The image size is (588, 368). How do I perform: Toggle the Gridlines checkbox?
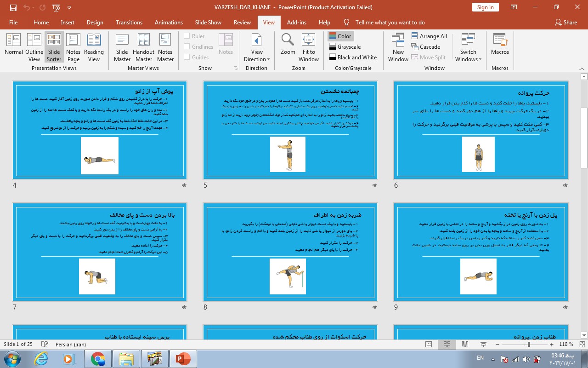[x=187, y=47]
